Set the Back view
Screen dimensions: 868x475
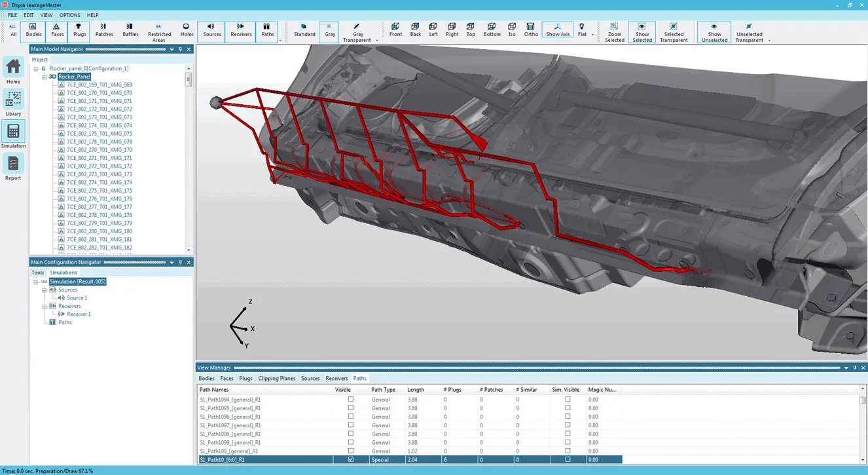pyautogui.click(x=416, y=30)
